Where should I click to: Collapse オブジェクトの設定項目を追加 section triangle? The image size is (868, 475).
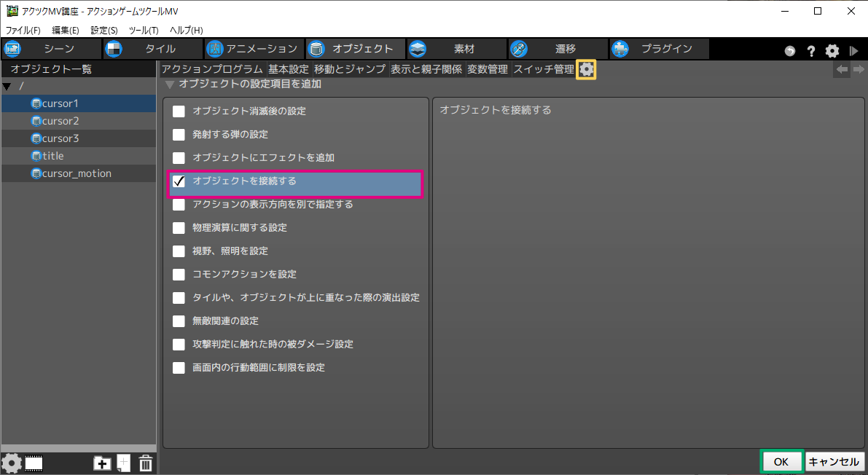coord(170,85)
